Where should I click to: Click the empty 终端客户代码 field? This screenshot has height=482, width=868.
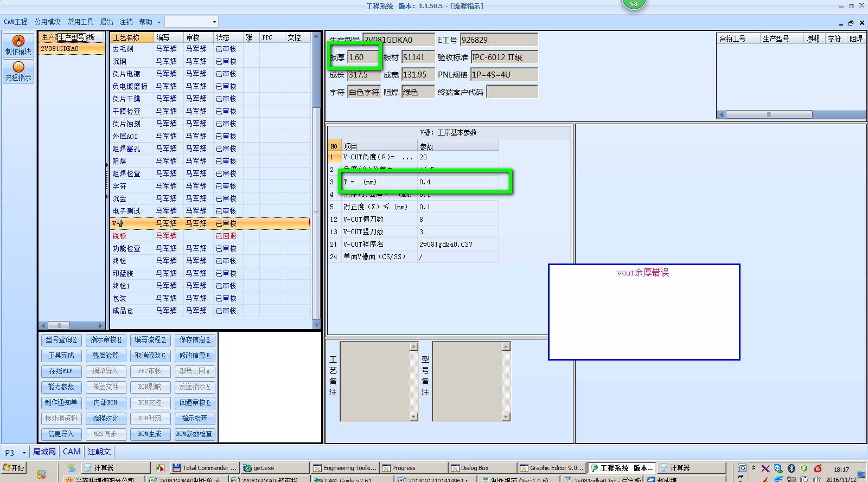[x=512, y=92]
